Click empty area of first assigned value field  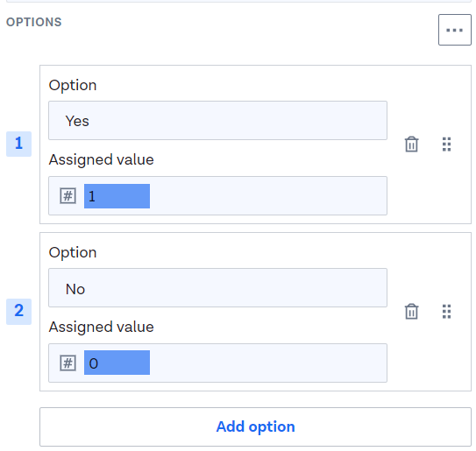pyautogui.click(x=267, y=195)
